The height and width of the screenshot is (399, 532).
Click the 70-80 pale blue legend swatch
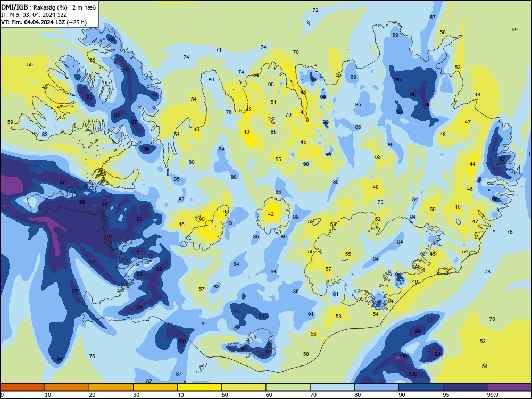332,387
